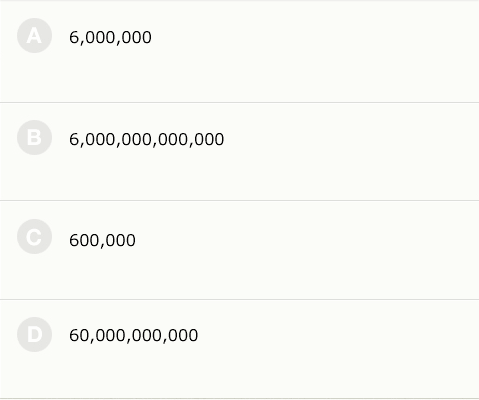Mark the gray A badge icon
Screen dimensions: 479x400
coord(34,36)
